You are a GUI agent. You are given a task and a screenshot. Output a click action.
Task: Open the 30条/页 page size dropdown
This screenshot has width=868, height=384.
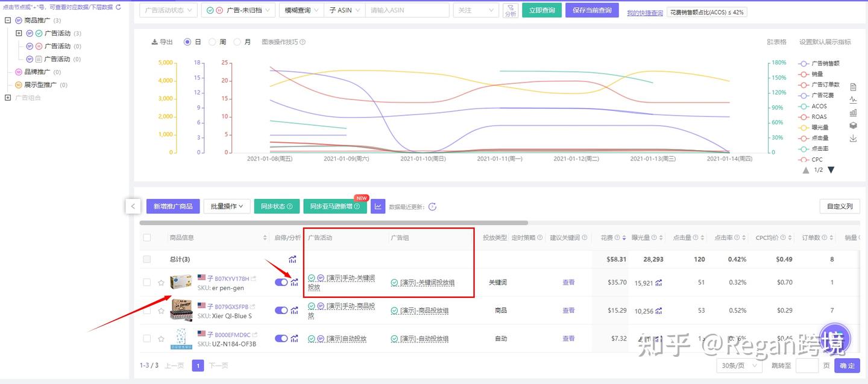coord(738,365)
